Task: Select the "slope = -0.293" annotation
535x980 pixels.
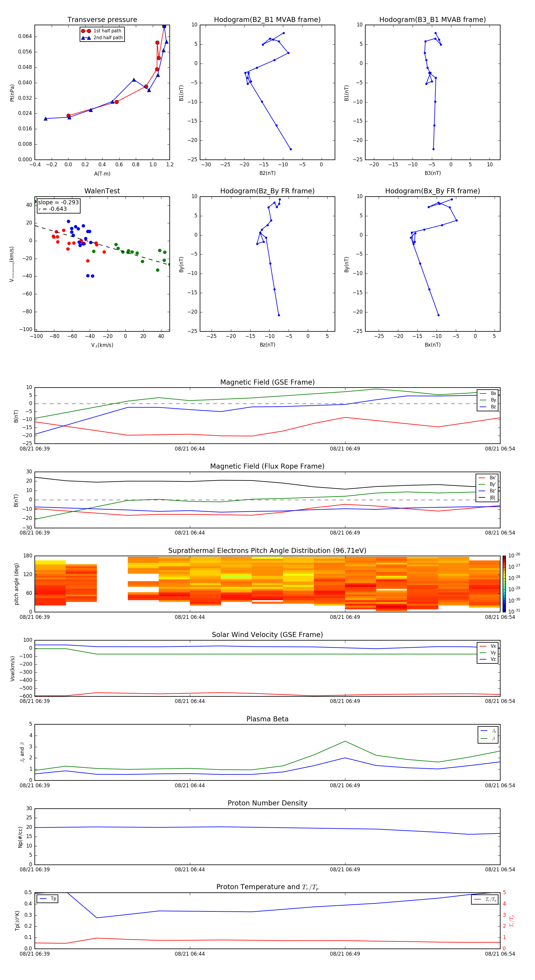Action: [58, 203]
